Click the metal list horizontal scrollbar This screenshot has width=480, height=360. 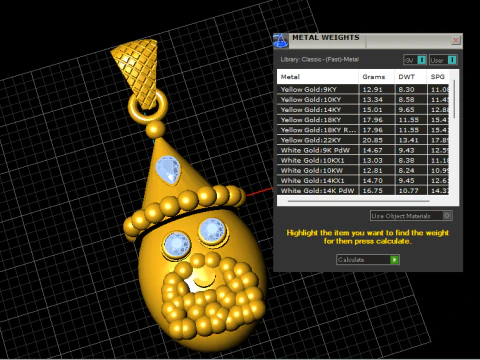pos(358,201)
